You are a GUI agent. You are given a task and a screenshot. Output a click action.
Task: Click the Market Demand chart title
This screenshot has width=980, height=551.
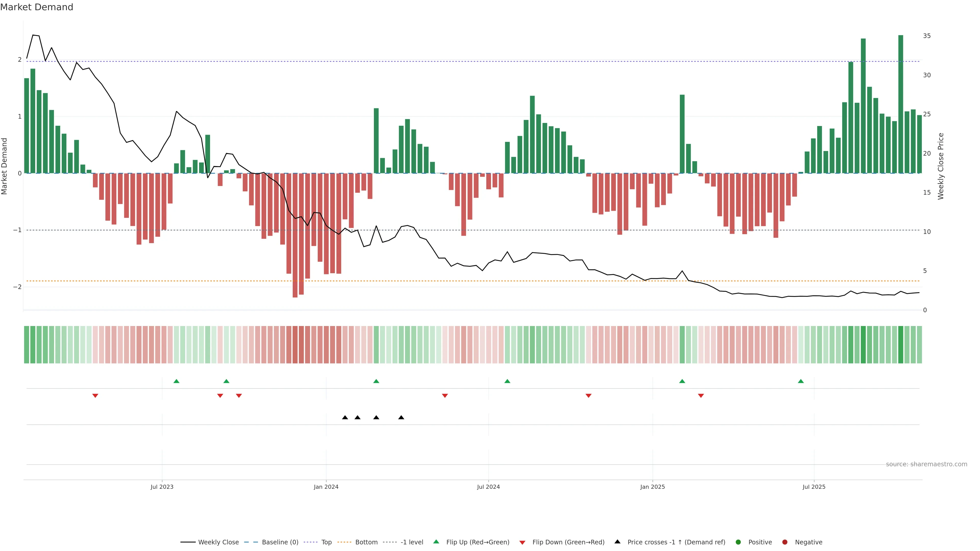pos(36,7)
